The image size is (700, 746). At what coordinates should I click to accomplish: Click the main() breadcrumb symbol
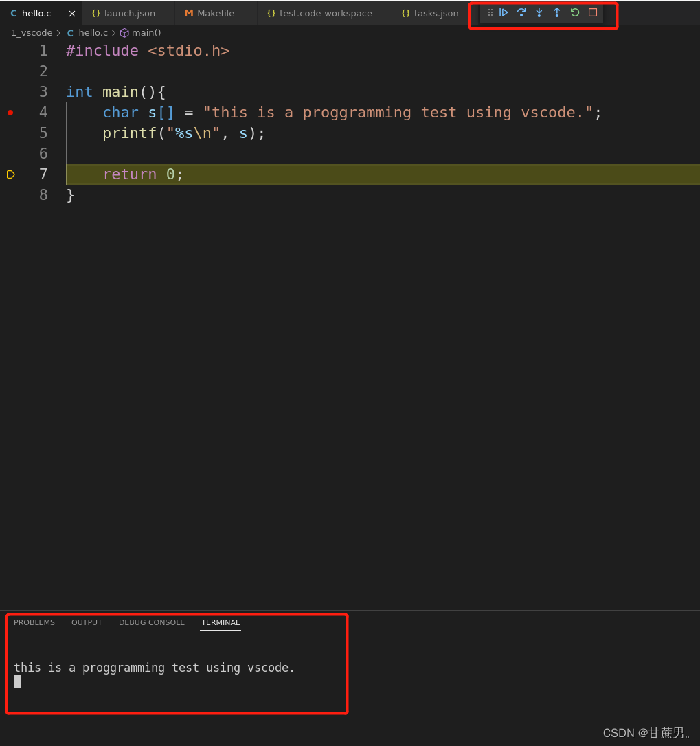146,33
